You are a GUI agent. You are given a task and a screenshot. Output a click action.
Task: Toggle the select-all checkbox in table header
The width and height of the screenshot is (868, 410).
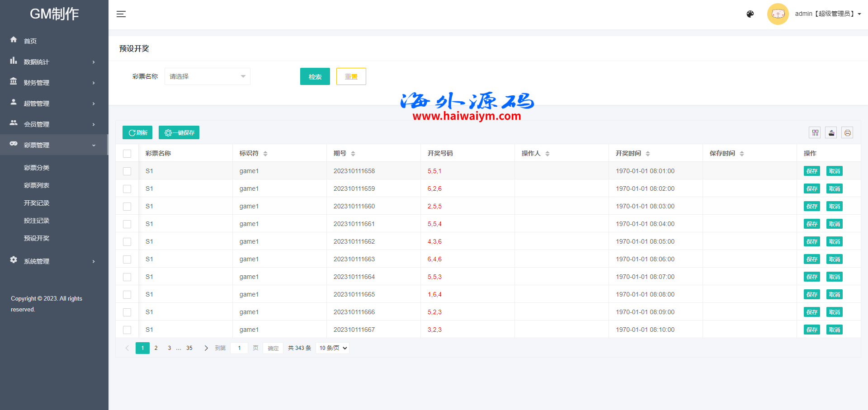[127, 154]
